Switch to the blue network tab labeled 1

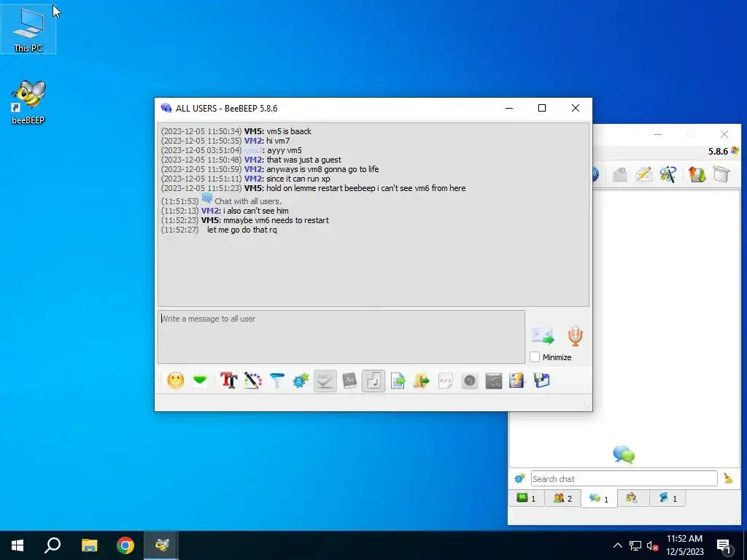[667, 499]
